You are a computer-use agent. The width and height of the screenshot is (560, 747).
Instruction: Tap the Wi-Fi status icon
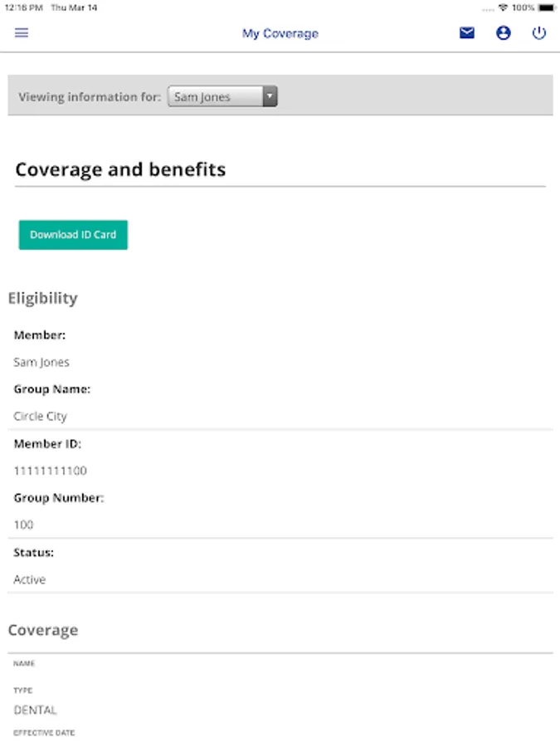click(503, 7)
